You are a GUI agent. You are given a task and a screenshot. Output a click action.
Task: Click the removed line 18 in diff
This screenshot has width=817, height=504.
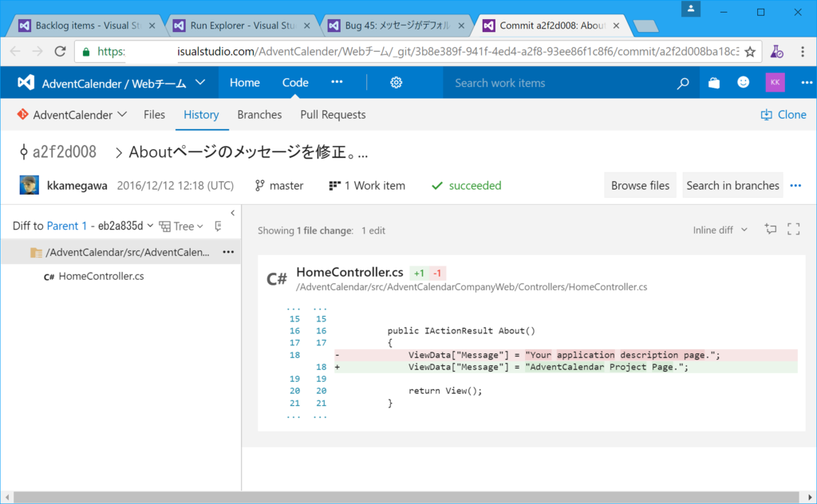tap(566, 355)
